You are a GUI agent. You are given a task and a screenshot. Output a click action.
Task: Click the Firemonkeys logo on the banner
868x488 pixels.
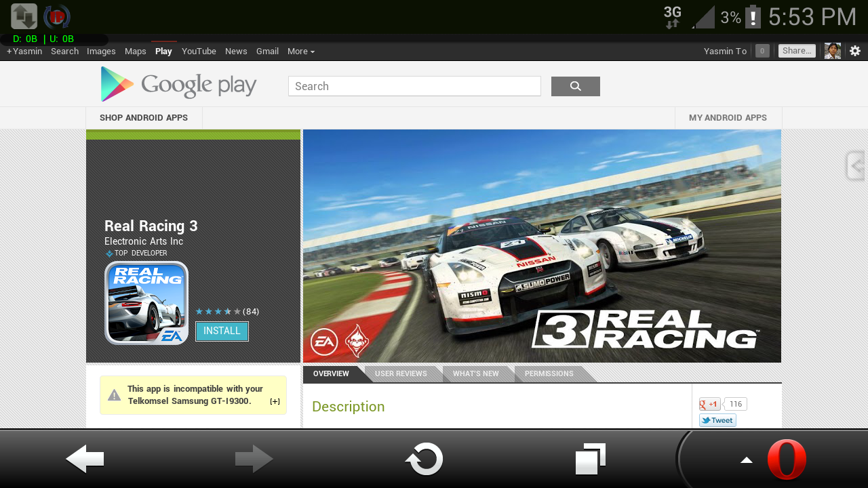[x=357, y=341]
